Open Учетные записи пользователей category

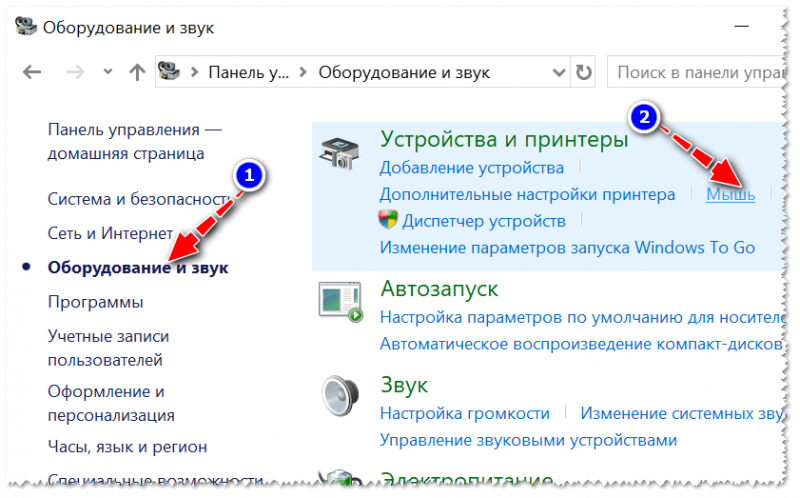108,348
